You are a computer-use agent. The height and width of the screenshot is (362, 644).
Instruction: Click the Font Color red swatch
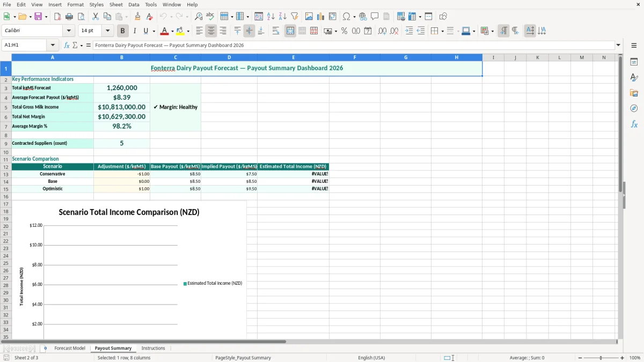[165, 31]
